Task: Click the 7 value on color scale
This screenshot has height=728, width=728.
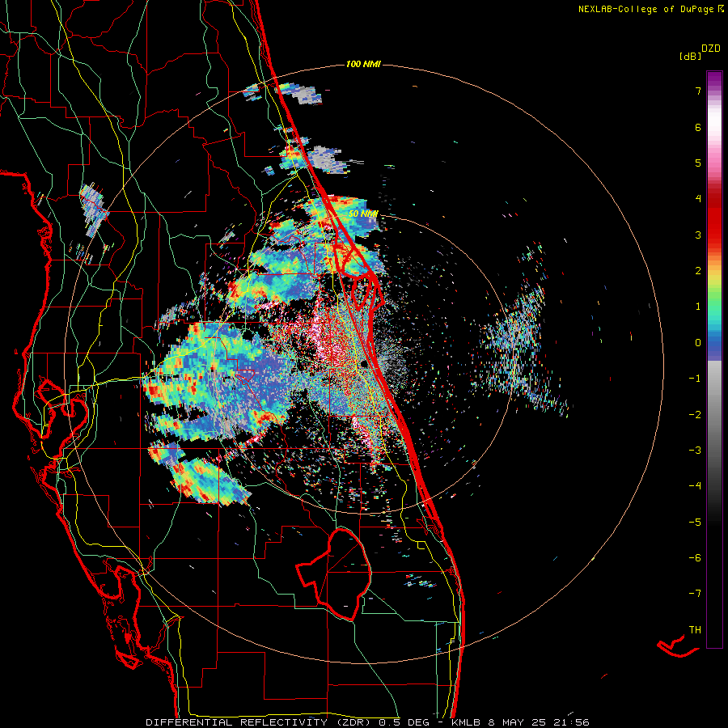Action: coord(698,91)
